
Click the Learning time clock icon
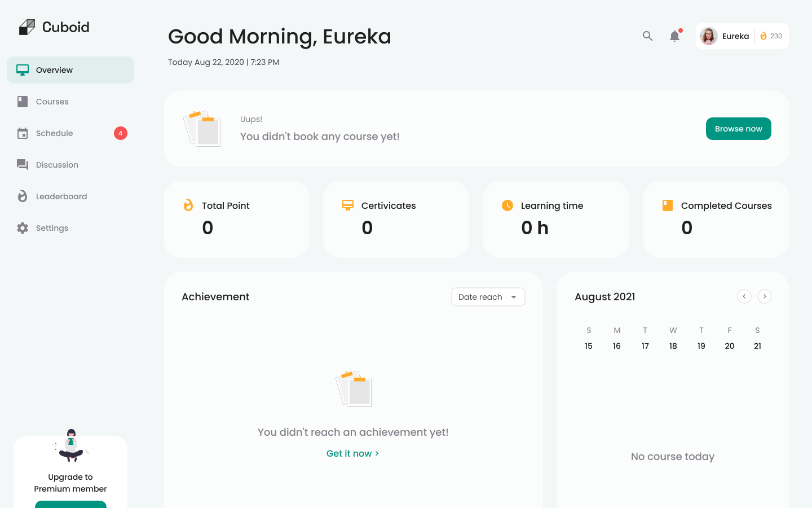[507, 205]
